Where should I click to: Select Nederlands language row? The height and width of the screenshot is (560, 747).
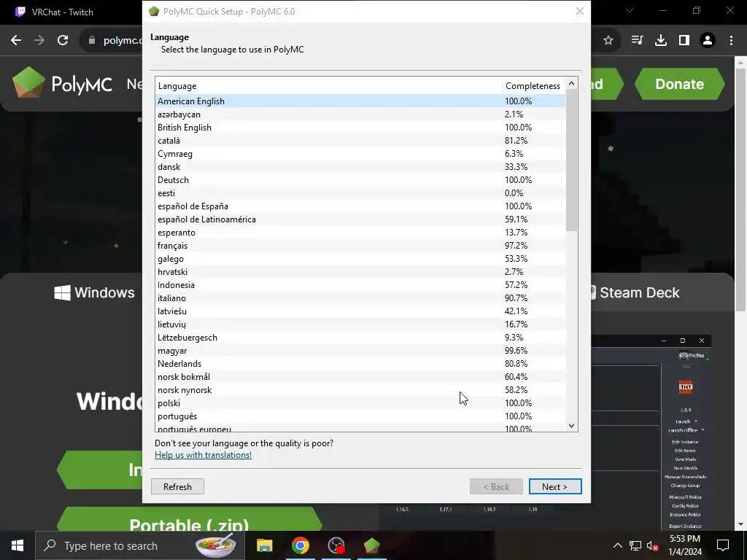360,364
